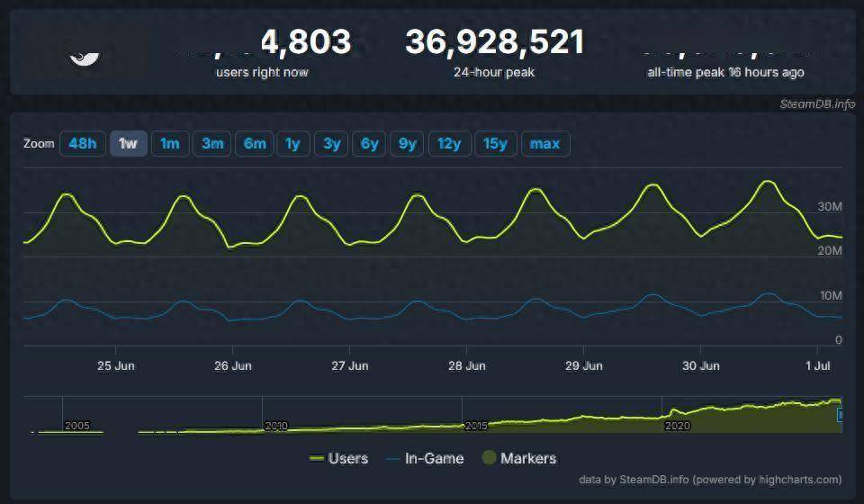Click the '24-hour peak' label
Viewport: 864px width, 504px height.
point(494,72)
